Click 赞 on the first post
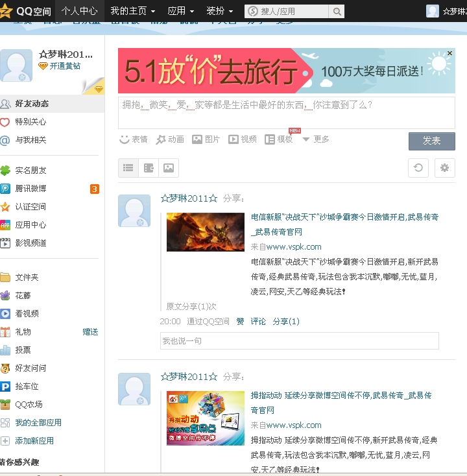Viewport: 467px width, 476px height. [240, 321]
